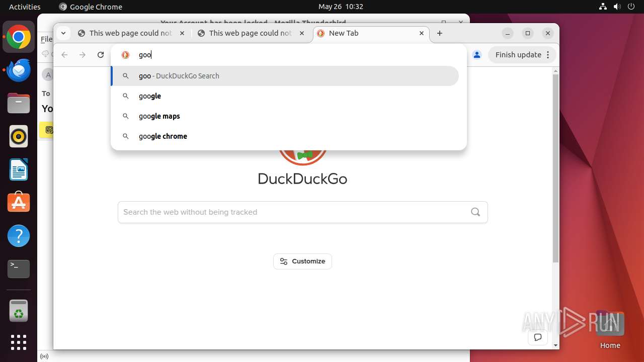Close the first 'This web page could not' tab
The image size is (644, 362).
point(182,33)
